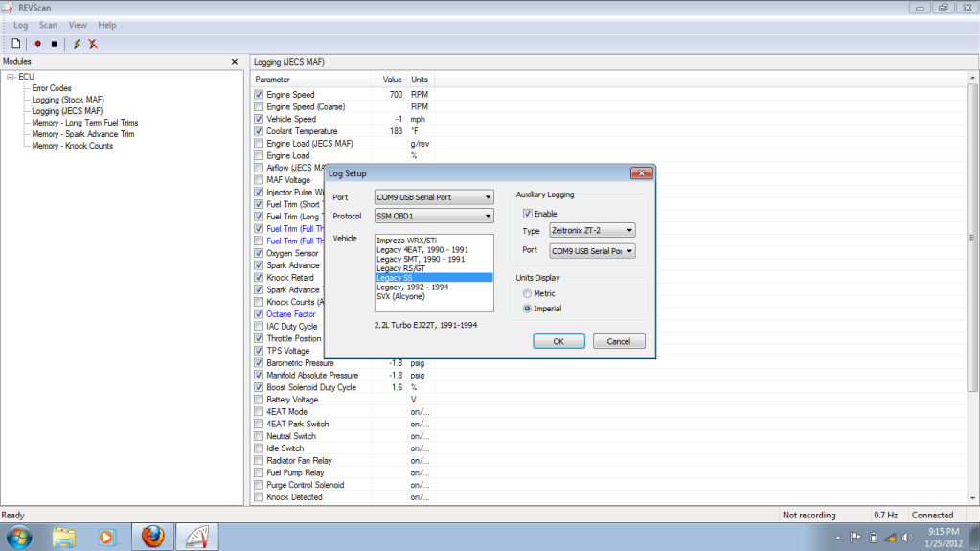980x551 pixels.
Task: Switch to Firefox in the taskbar
Action: tap(152, 537)
